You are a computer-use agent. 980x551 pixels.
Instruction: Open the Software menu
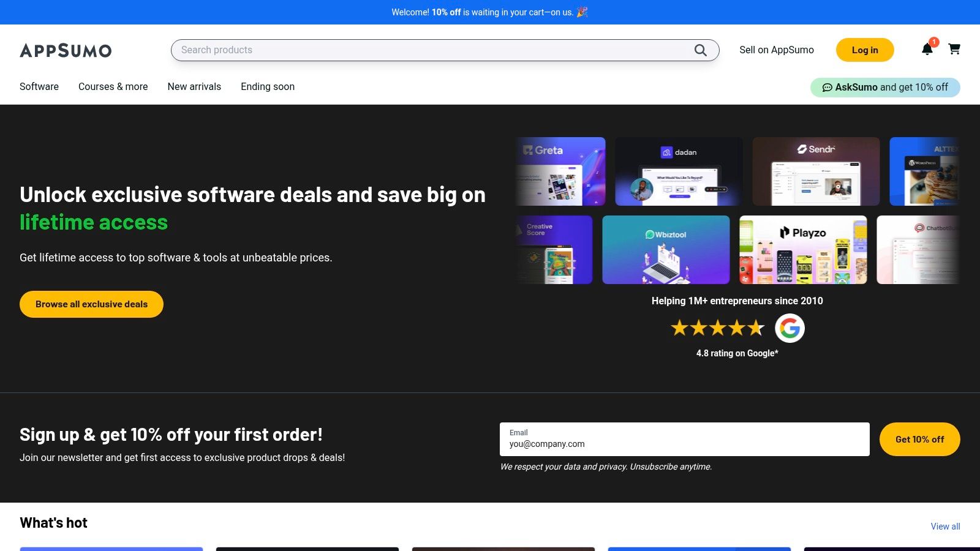39,86
